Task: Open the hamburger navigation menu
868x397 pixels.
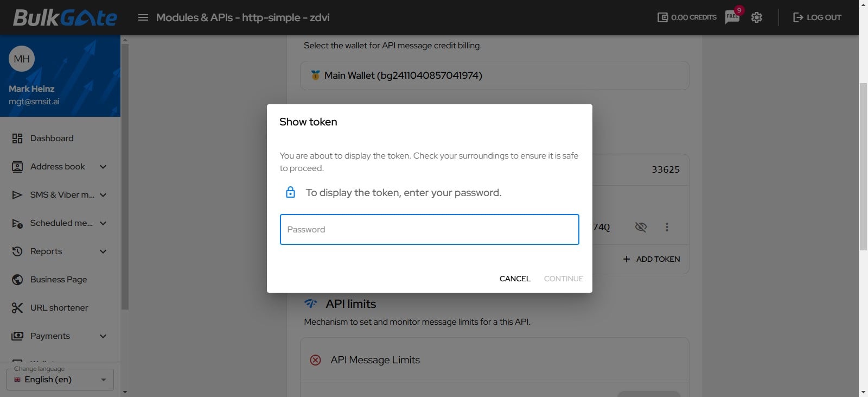Action: 143,17
